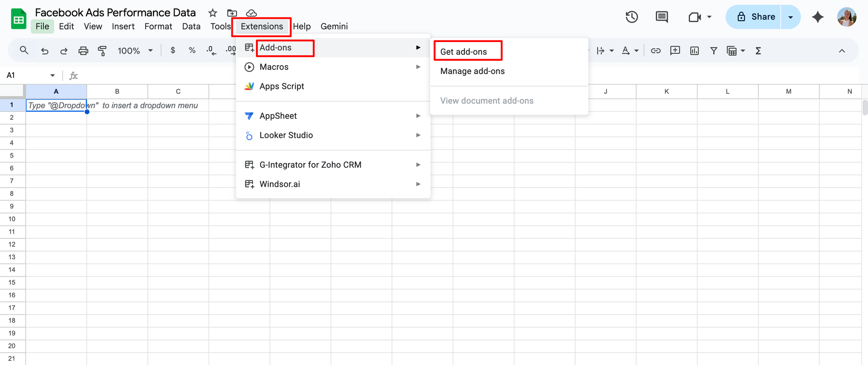Check the cloud save status icon
Screen dimensions: 868x365
pyautogui.click(x=251, y=13)
